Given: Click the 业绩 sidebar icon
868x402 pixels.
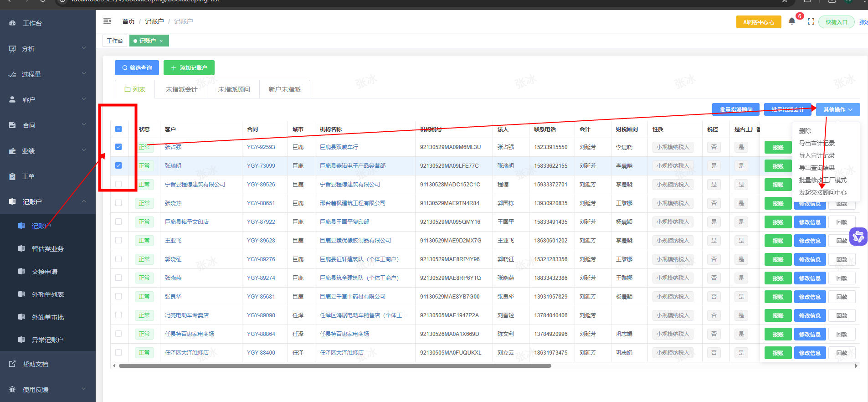Looking at the screenshot, I should click(12, 151).
